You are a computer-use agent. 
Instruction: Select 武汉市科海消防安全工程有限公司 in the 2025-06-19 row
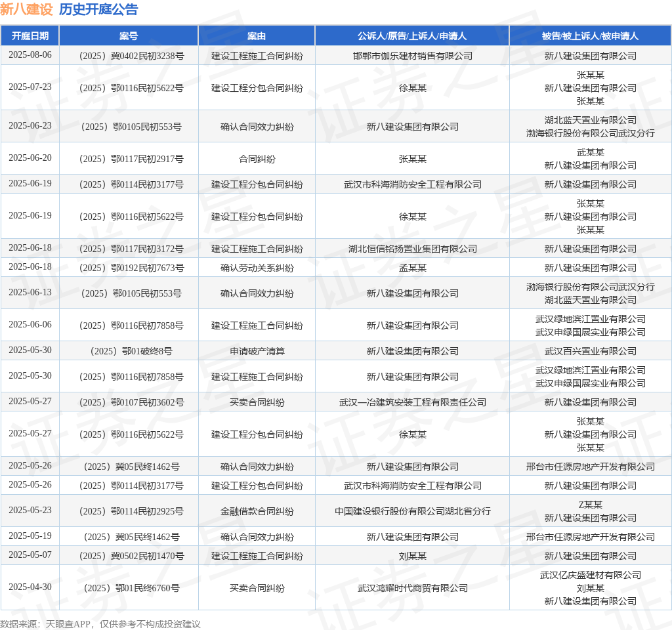click(413, 184)
